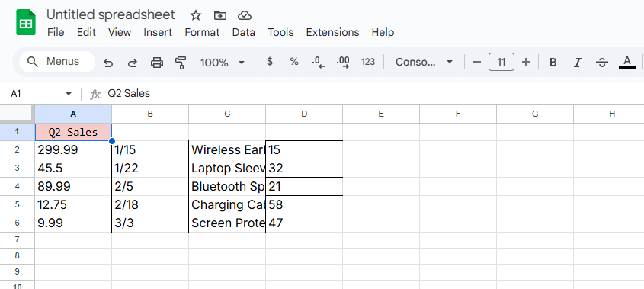Check the cloud document status icon
Screen dimensions: 644x289
245,15
